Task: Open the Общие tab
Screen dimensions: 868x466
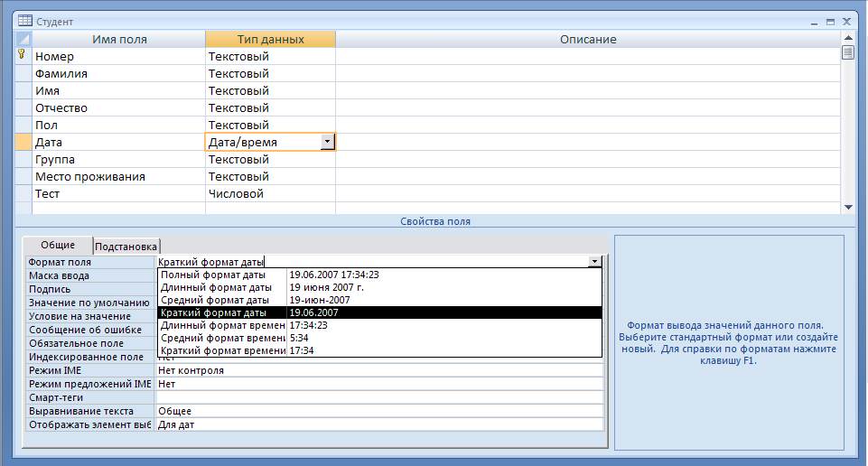Action: tap(58, 246)
